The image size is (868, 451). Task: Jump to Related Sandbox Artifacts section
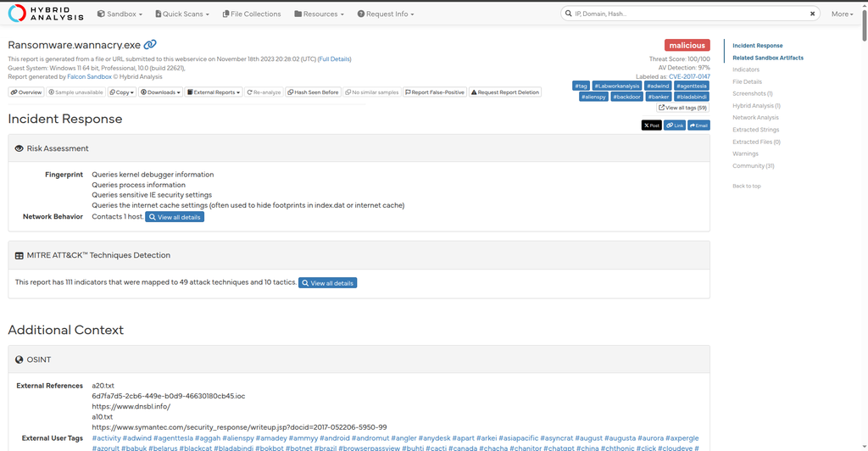768,58
